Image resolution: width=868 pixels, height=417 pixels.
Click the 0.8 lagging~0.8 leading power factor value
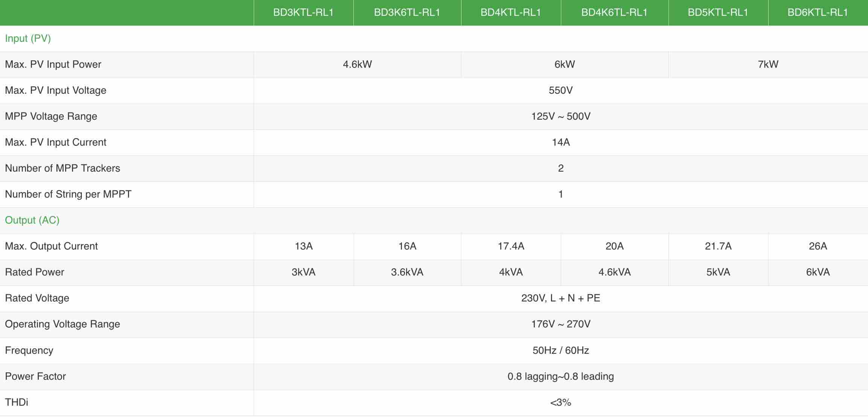pyautogui.click(x=561, y=376)
